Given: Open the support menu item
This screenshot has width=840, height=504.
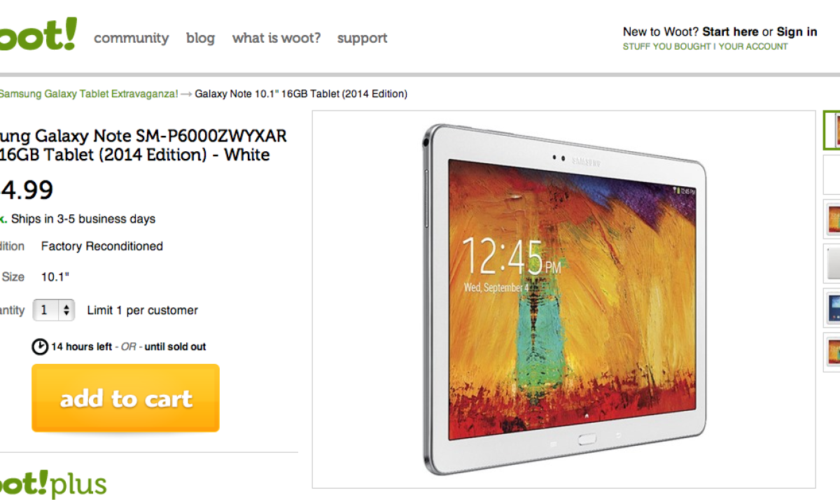Looking at the screenshot, I should point(363,38).
